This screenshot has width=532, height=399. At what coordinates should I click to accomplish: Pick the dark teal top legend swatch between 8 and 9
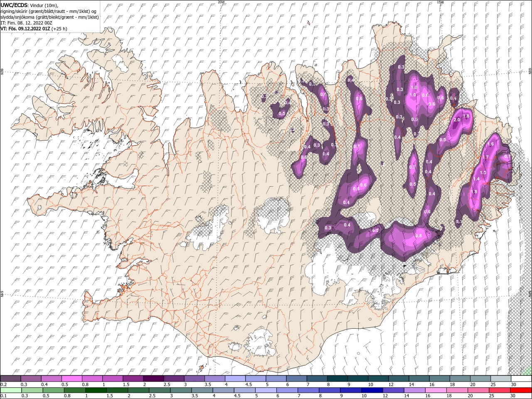click(337, 379)
